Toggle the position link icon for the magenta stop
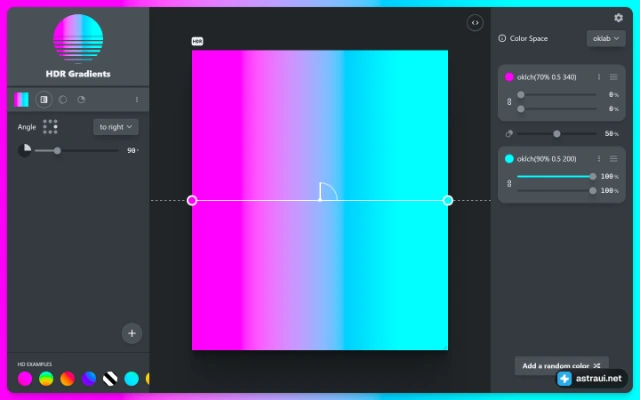 [x=509, y=102]
